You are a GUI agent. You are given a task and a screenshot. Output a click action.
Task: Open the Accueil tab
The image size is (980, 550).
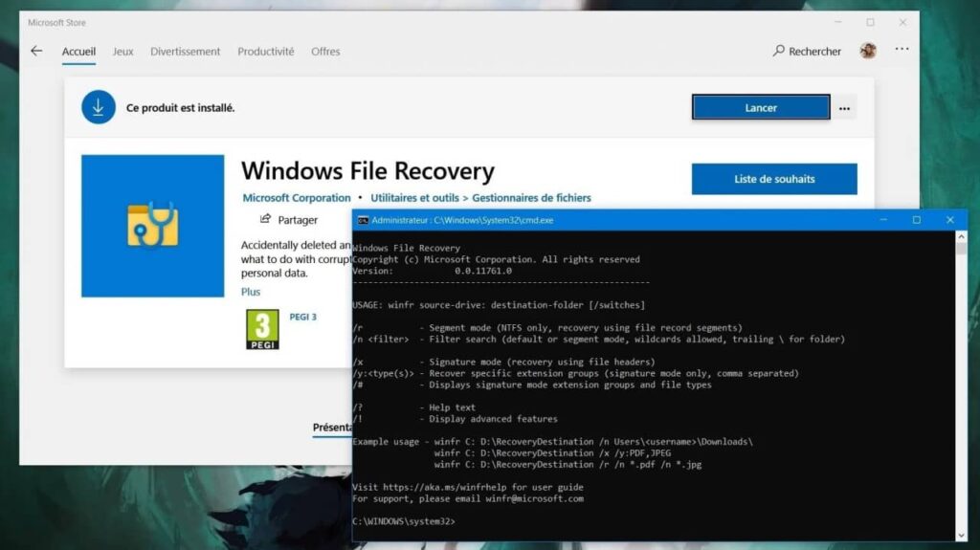click(x=78, y=52)
